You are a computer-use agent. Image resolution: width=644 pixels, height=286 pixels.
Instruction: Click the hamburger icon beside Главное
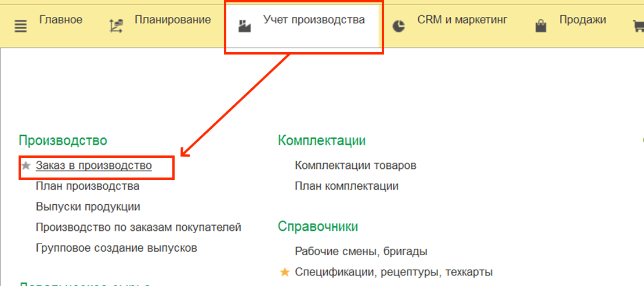(x=20, y=27)
